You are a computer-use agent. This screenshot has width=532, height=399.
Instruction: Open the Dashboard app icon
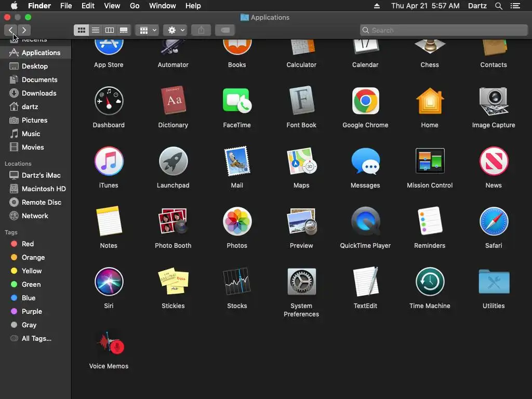pos(109,101)
